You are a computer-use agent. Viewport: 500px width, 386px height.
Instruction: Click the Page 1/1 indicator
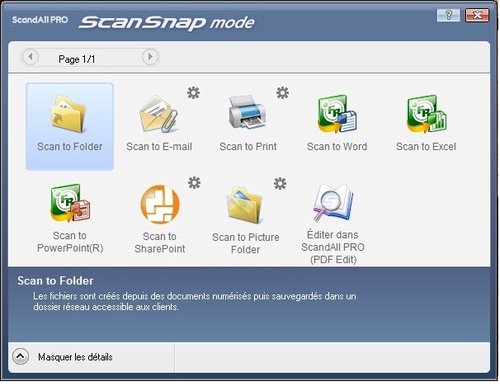(x=77, y=59)
